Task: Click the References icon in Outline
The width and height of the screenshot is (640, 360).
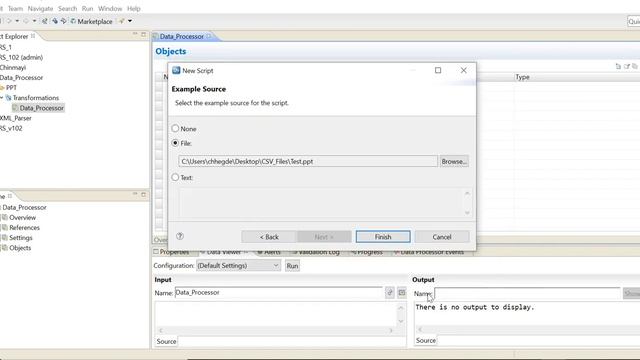Action: [5, 228]
